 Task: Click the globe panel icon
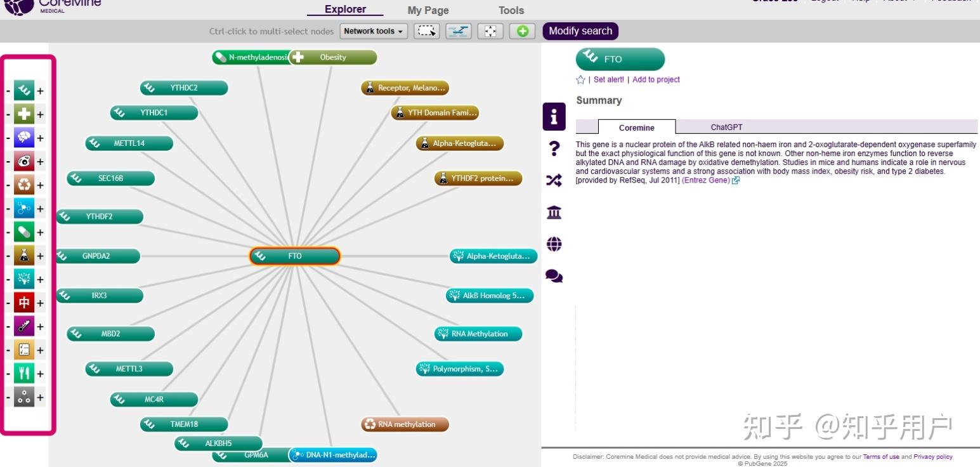[554, 244]
